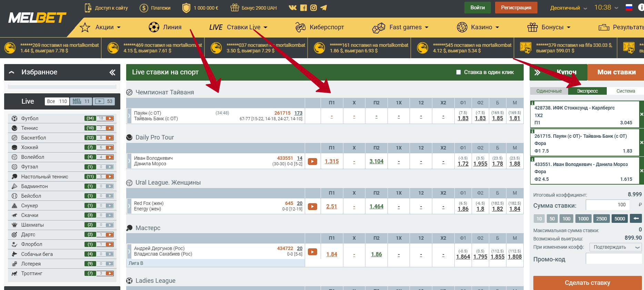Viewport: 644px width, 290px height.
Task: Click the MELBET logo
Action: pyautogui.click(x=37, y=18)
